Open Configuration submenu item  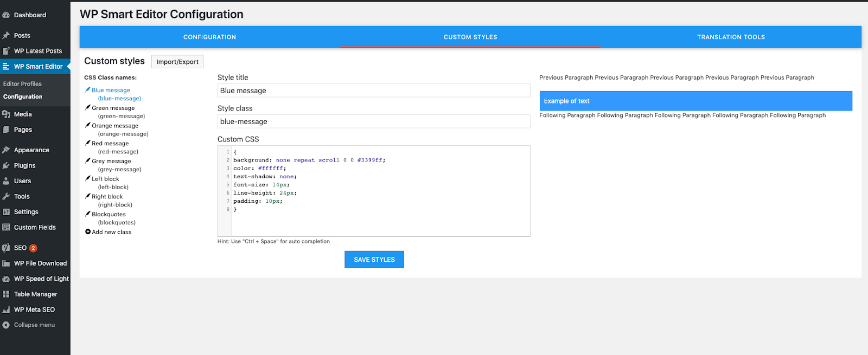pyautogui.click(x=23, y=96)
